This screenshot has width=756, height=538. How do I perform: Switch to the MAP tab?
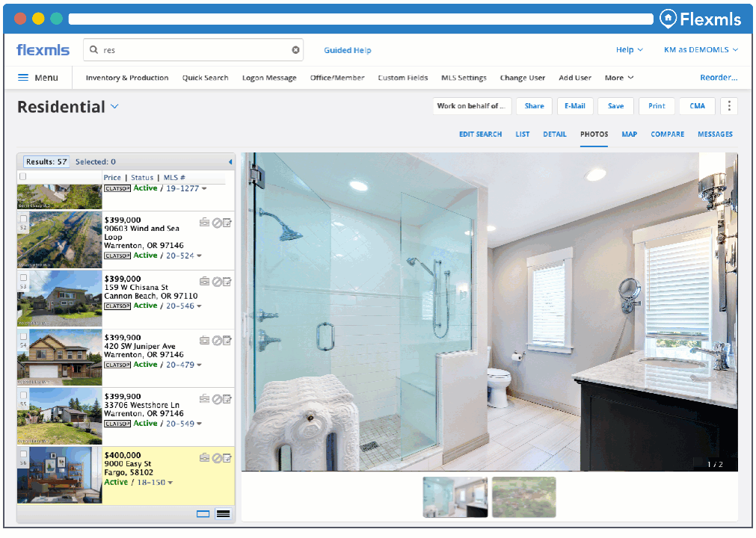coord(629,134)
